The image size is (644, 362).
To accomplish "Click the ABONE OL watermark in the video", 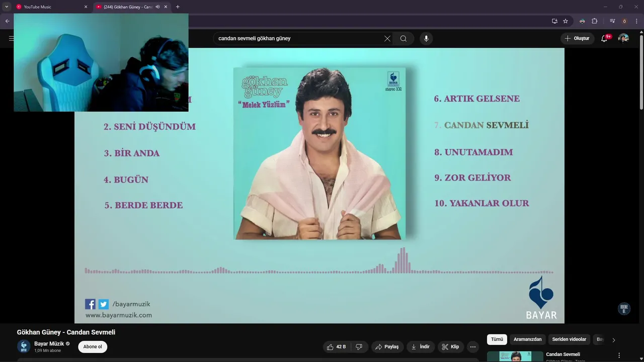I will coord(624,309).
